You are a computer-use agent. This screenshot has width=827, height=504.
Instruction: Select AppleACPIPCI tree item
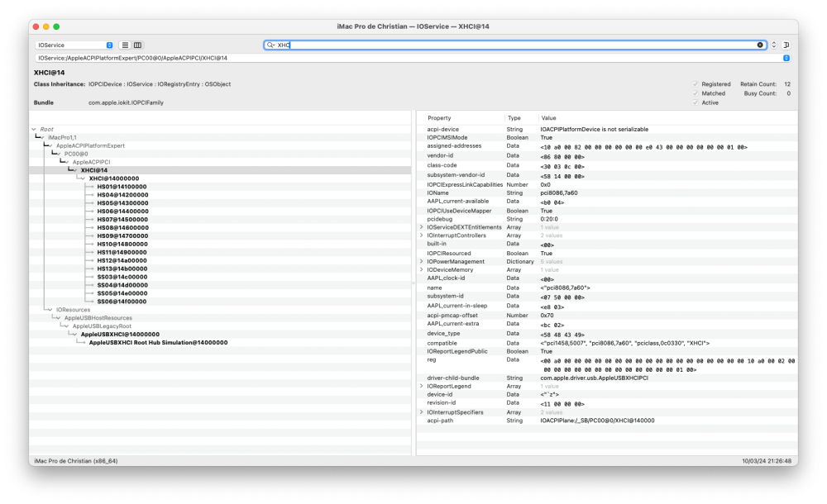coord(91,163)
